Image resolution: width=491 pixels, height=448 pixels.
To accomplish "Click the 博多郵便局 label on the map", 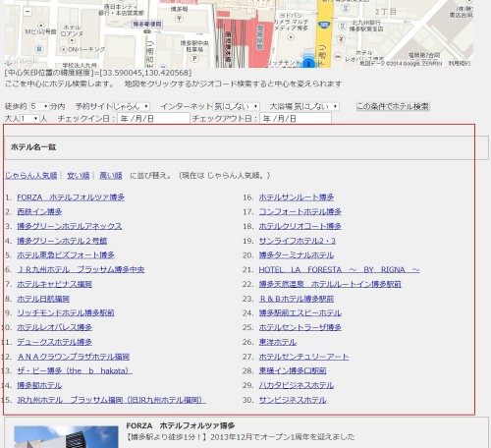I will [147, 24].
